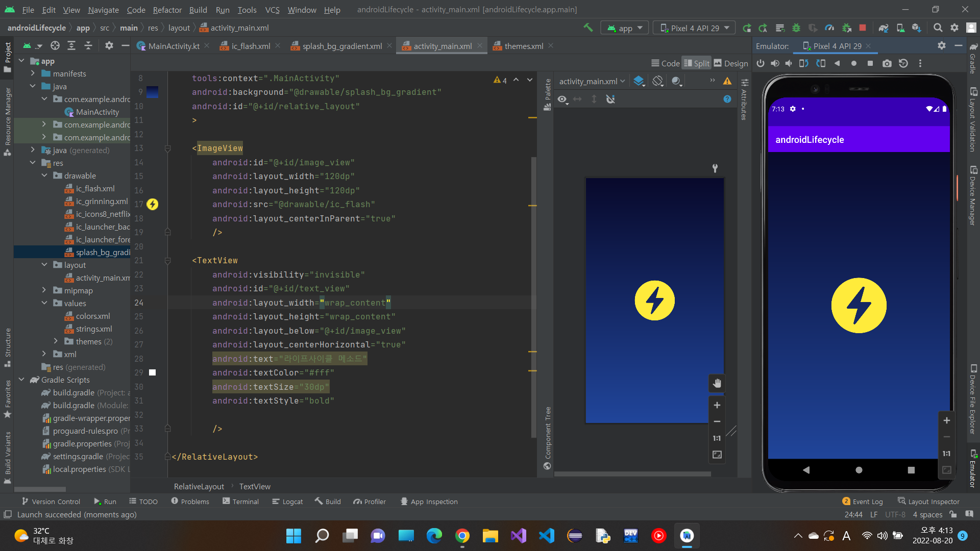Open the Logcat tool window

pos(287,502)
